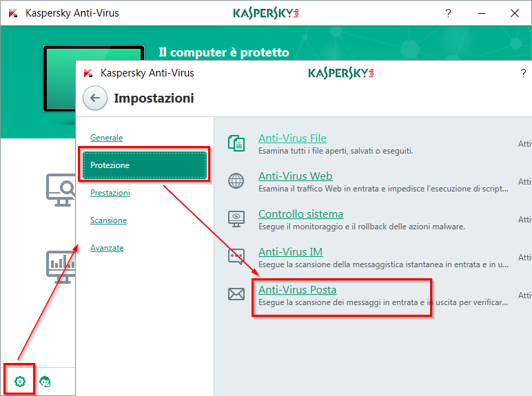Open the Avanzate settings section
The image size is (532, 396).
107,248
